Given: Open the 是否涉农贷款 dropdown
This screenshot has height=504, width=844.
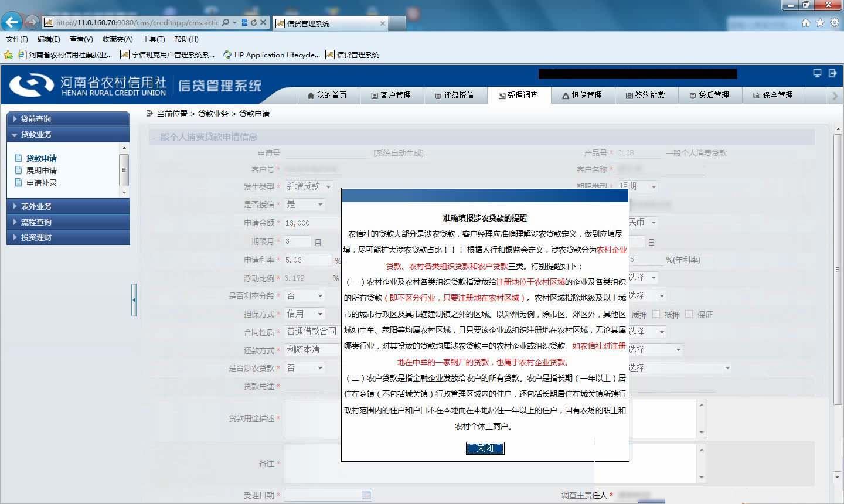Looking at the screenshot, I should 305,368.
